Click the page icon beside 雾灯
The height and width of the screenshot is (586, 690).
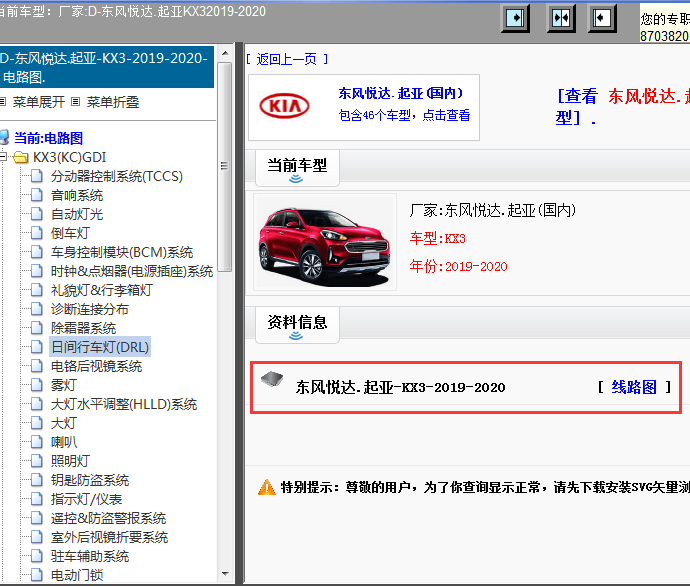pyautogui.click(x=37, y=385)
